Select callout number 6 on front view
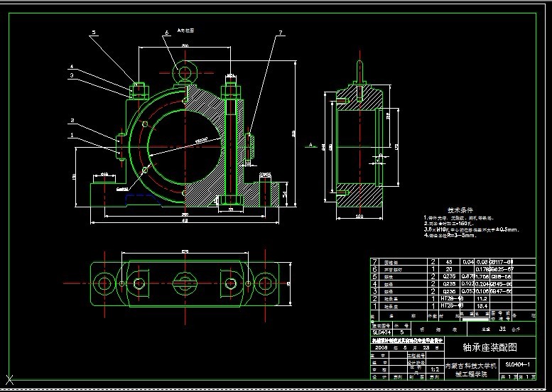Screen dimensions: 552x392 point(166,33)
